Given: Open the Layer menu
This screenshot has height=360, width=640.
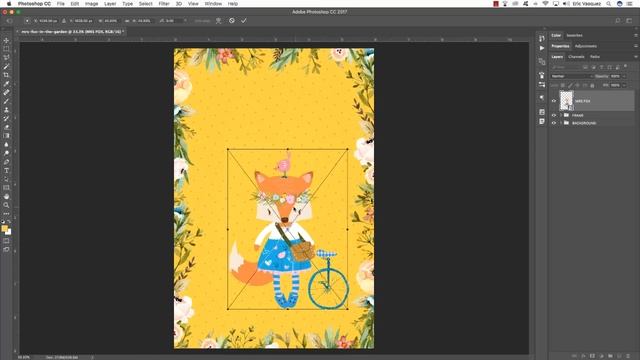Looking at the screenshot, I should 110,4.
